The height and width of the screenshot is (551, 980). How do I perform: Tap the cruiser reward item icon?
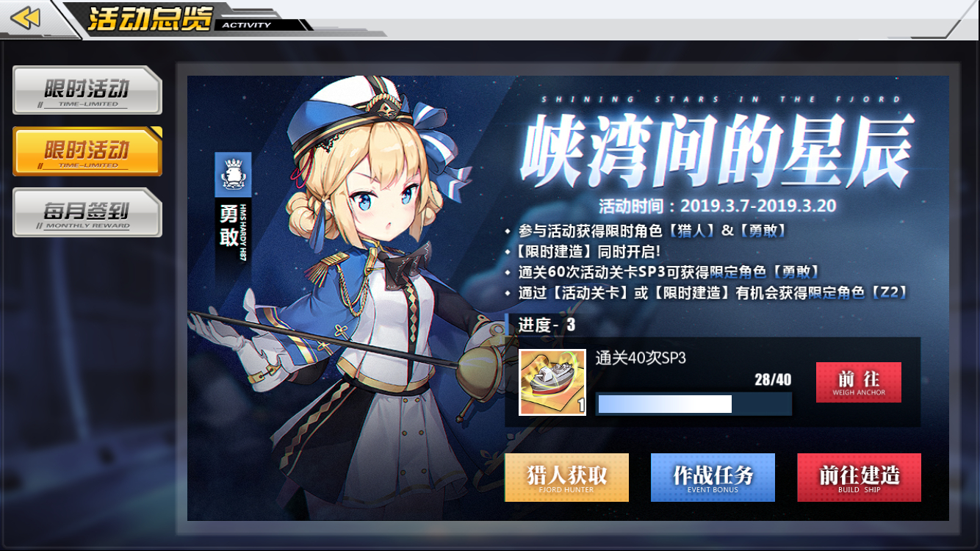[552, 382]
